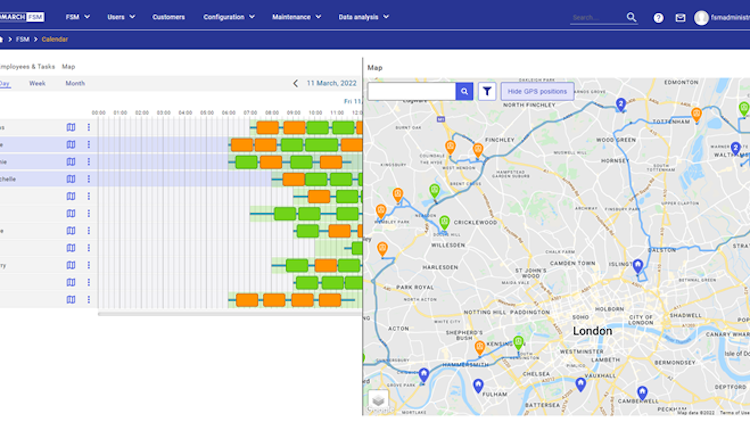This screenshot has width=750, height=422.
Task: Open the Customers menu item
Action: pos(168,17)
